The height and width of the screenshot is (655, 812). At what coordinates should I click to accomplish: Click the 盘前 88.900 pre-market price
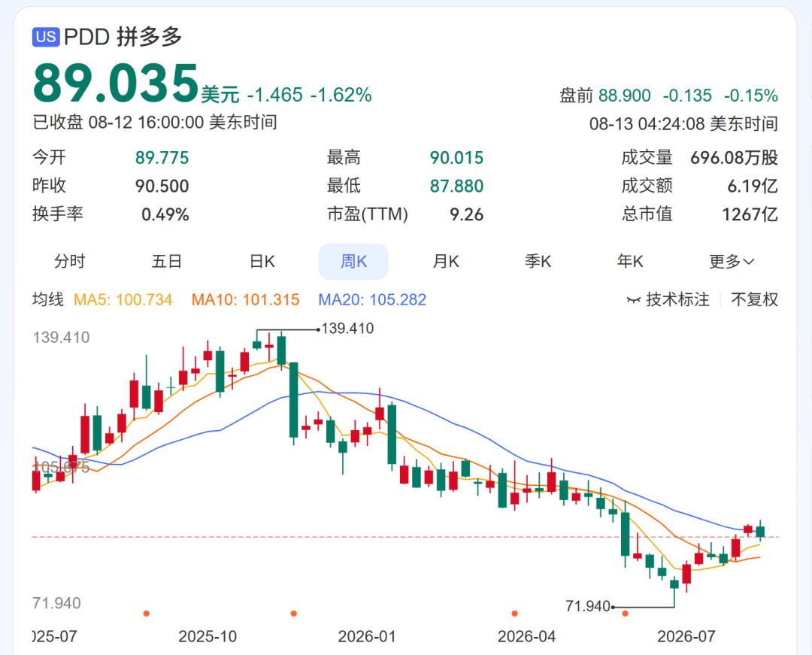click(604, 96)
